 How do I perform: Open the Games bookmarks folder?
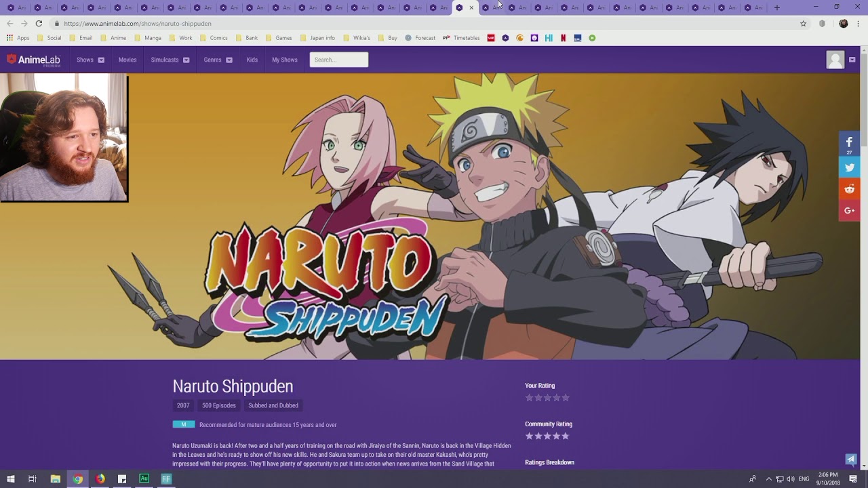click(279, 38)
